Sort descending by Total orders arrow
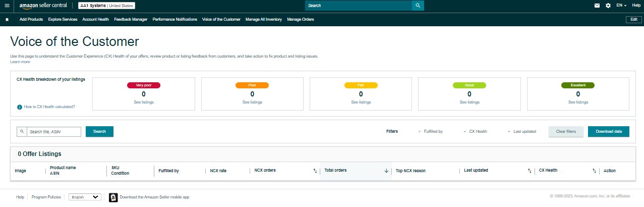 386,171
